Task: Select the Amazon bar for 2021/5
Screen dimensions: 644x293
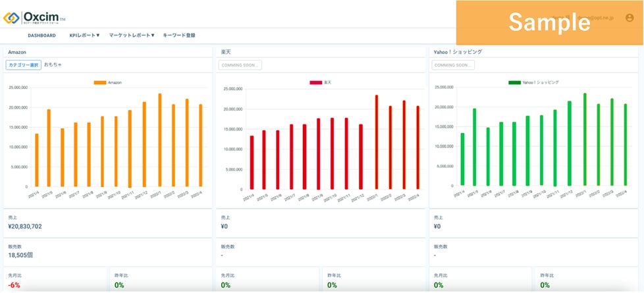Action: click(x=49, y=148)
